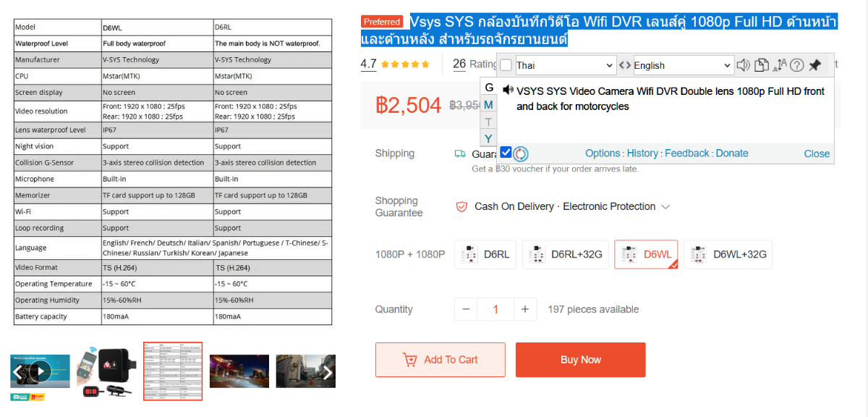Viewport: 868px width, 417px height.
Task: Untick the blue checkbox in the popup footer
Action: 506,153
